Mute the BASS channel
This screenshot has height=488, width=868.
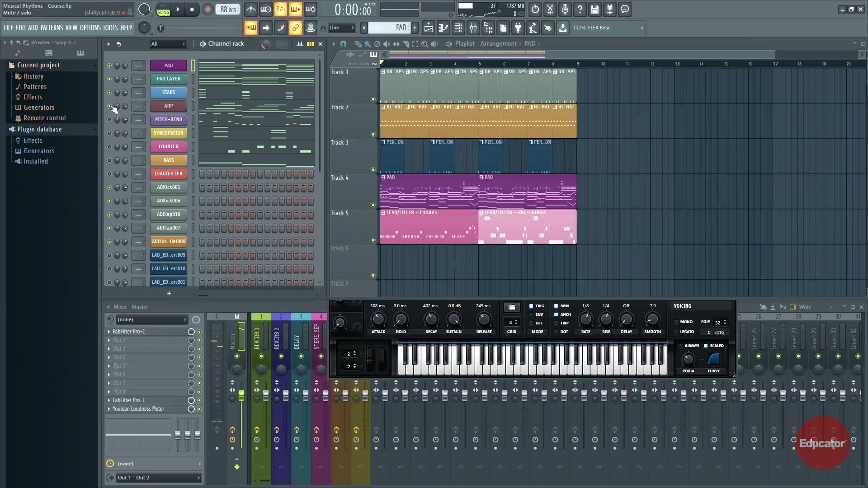pyautogui.click(x=109, y=160)
